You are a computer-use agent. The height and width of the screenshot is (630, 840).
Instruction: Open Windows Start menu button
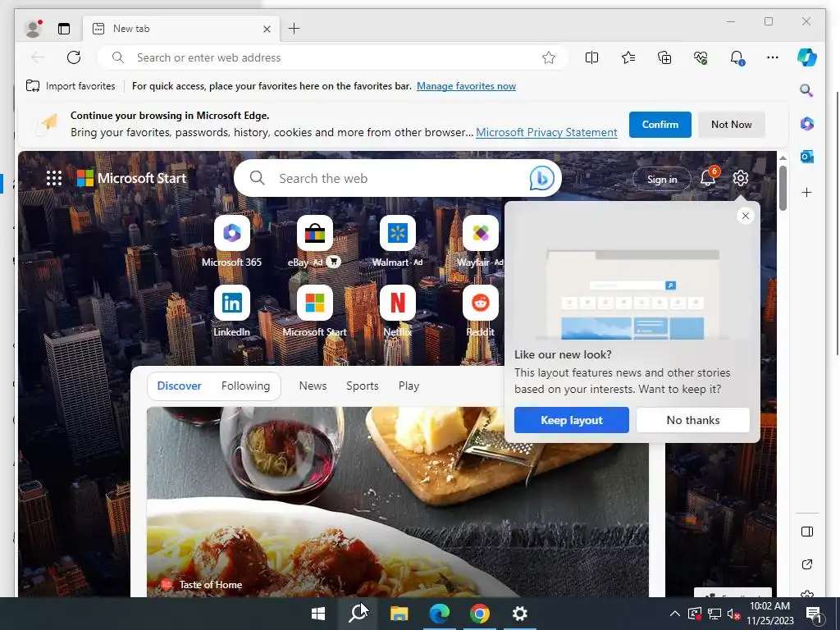click(x=318, y=614)
